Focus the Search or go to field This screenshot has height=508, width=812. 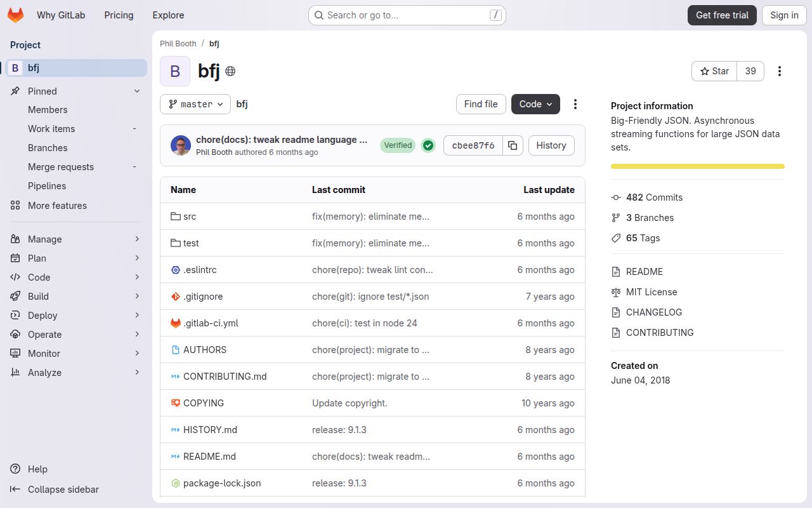click(x=407, y=15)
